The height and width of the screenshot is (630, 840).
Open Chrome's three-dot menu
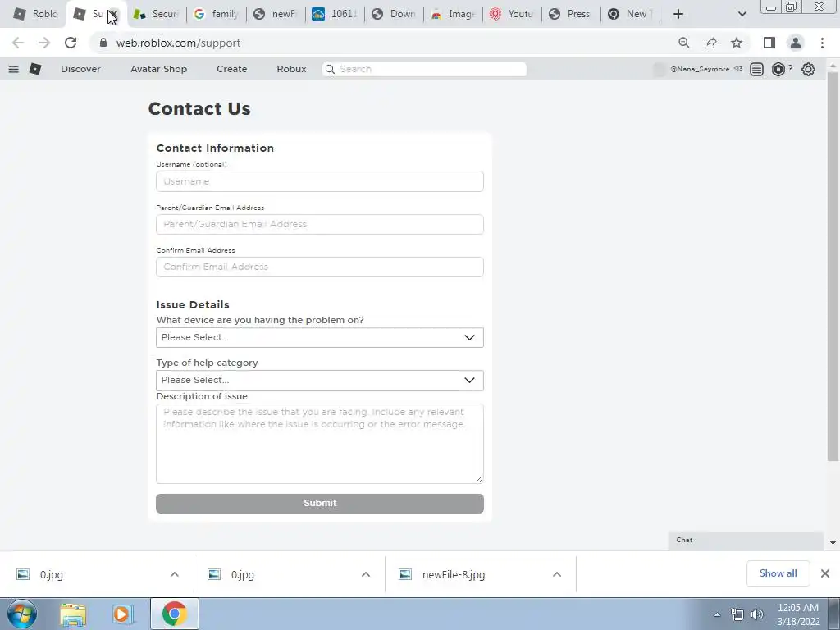coord(822,43)
